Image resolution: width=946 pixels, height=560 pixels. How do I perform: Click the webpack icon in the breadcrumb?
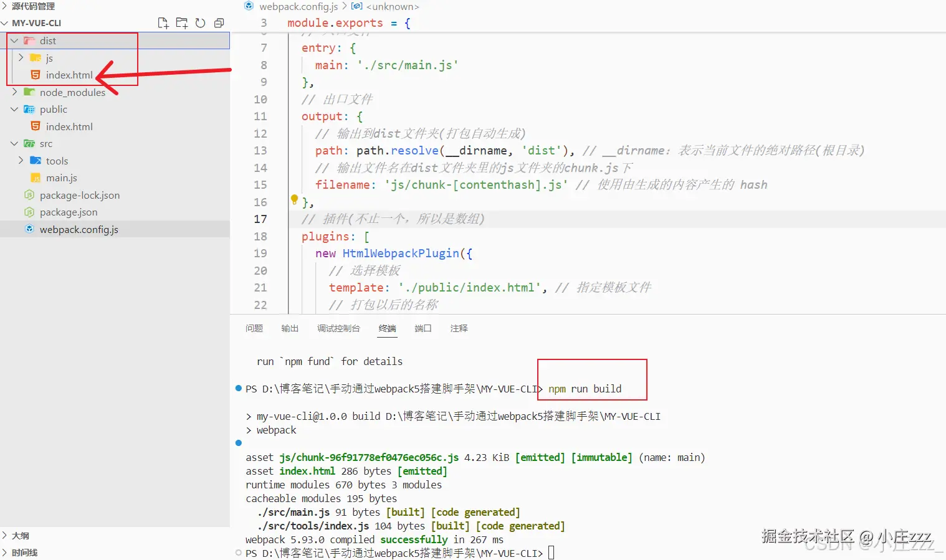(x=249, y=6)
